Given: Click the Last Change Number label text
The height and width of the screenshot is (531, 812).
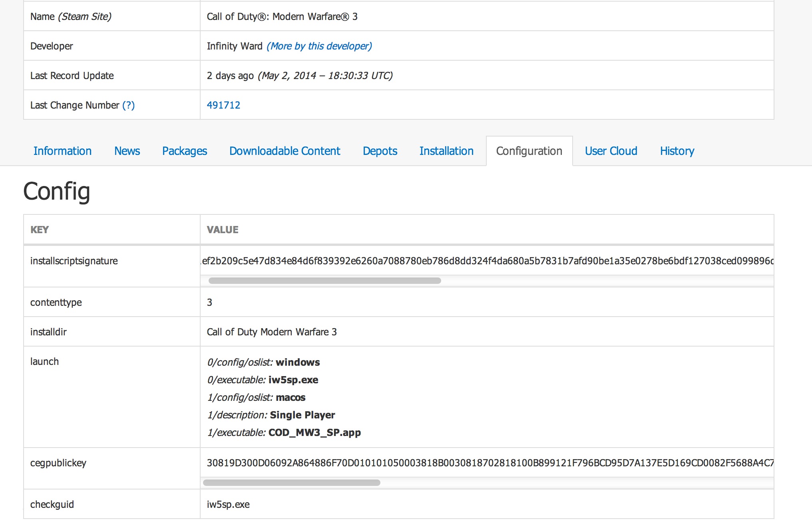Looking at the screenshot, I should 75,105.
